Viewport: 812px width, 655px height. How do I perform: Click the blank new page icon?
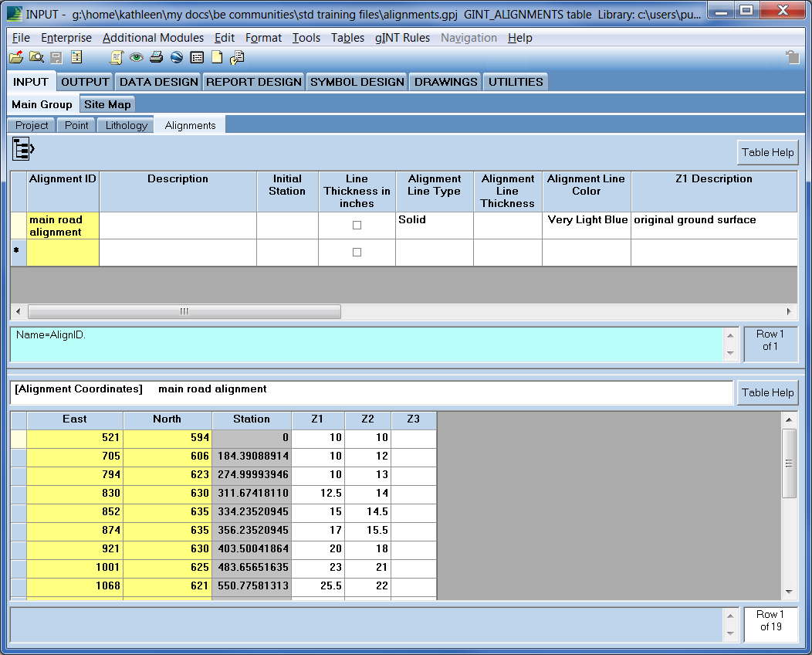[217, 57]
